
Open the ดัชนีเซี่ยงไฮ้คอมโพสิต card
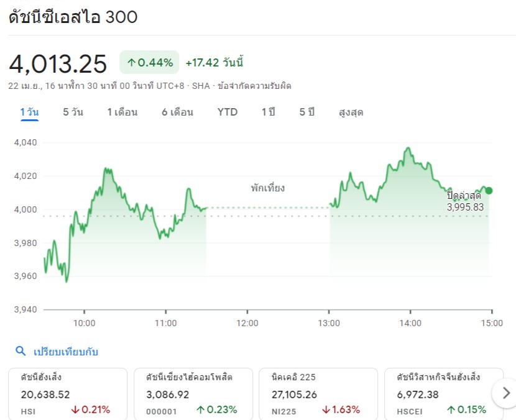[x=193, y=393]
